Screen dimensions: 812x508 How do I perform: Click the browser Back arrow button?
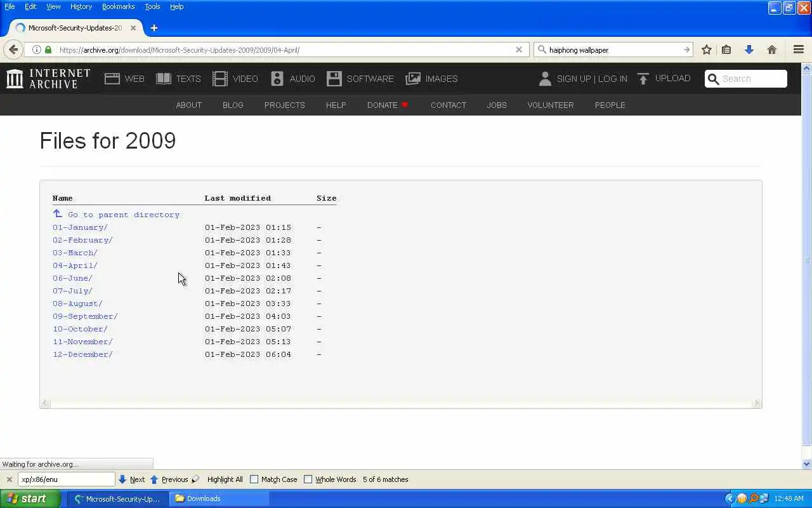(13, 50)
